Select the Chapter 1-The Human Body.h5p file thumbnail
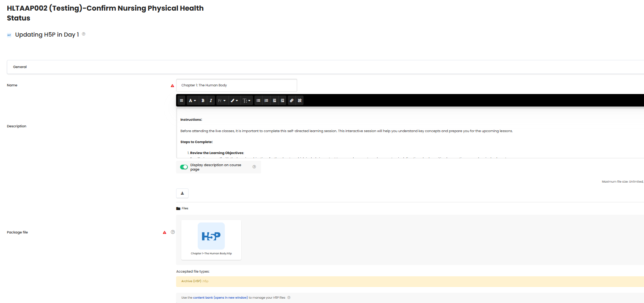644x303 pixels. point(211,236)
